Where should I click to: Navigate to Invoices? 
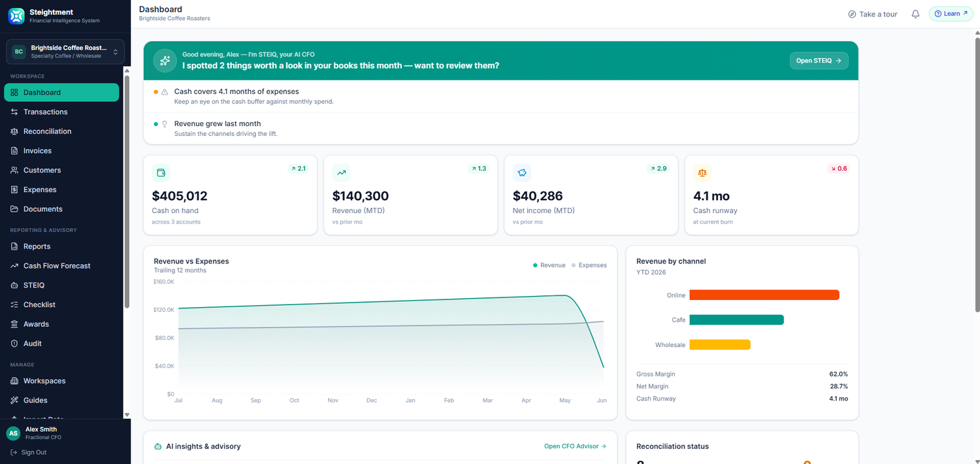click(x=61, y=151)
